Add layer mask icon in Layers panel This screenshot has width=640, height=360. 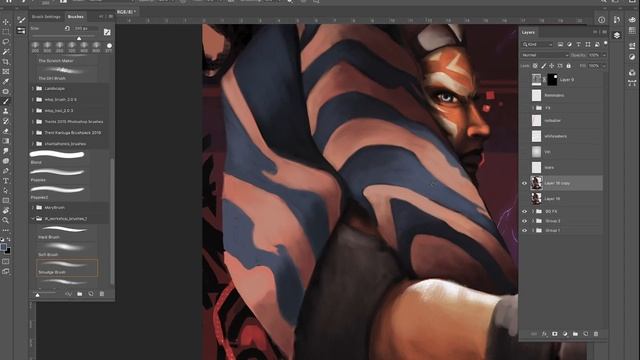pyautogui.click(x=555, y=334)
